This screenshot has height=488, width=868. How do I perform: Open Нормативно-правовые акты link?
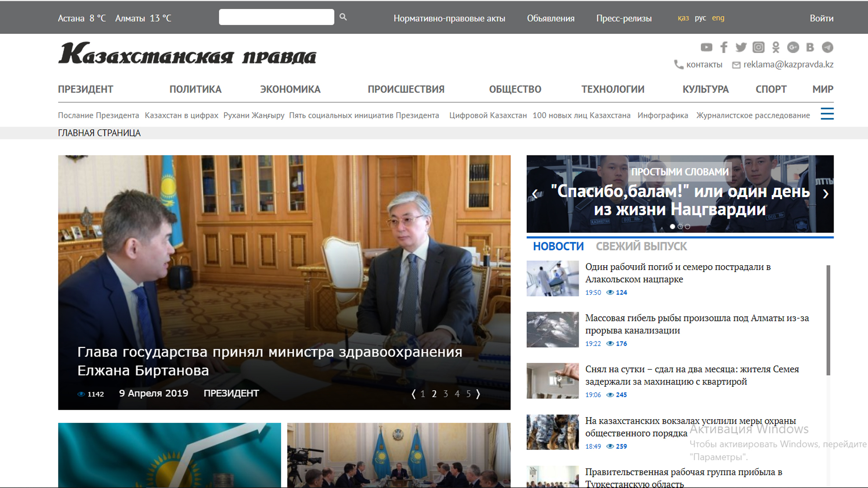(449, 19)
